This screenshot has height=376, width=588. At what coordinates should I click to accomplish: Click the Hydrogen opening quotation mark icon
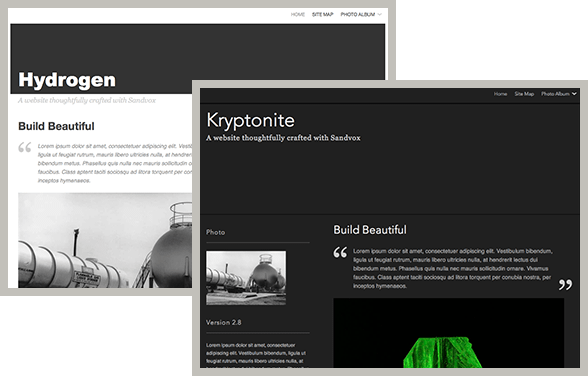tap(25, 147)
